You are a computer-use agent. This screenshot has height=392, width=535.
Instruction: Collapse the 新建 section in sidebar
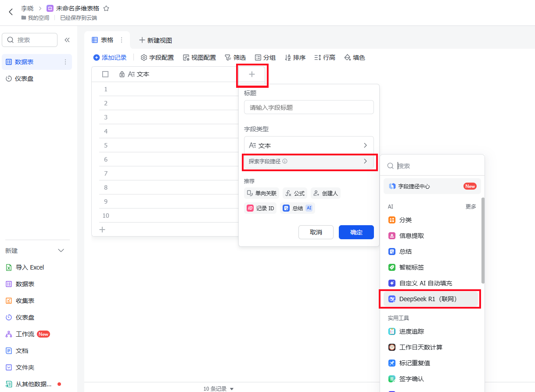(61, 251)
